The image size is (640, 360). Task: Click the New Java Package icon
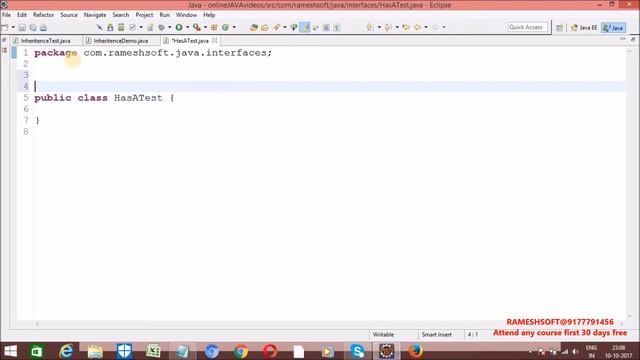point(214,27)
